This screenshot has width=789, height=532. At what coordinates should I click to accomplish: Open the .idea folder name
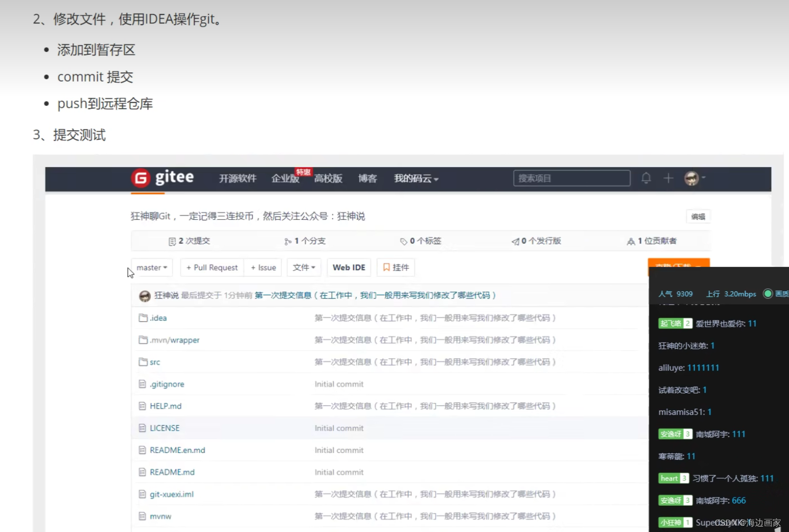(x=158, y=318)
